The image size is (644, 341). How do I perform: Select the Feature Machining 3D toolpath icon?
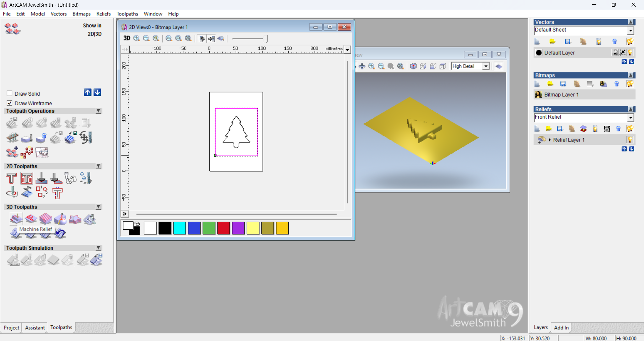pos(31,219)
